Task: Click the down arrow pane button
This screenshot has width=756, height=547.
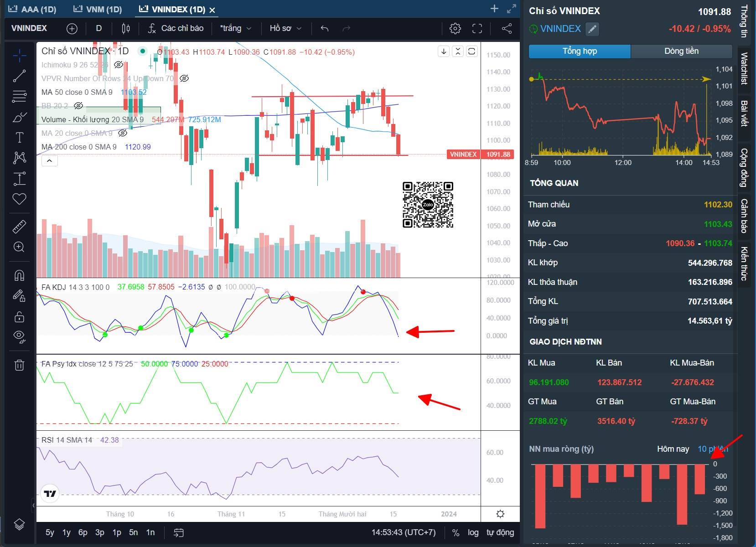Action: (444, 51)
